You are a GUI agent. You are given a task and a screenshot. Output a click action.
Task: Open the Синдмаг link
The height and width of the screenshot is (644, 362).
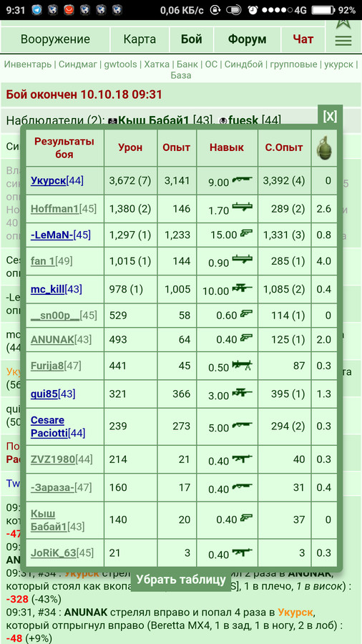[x=79, y=64]
